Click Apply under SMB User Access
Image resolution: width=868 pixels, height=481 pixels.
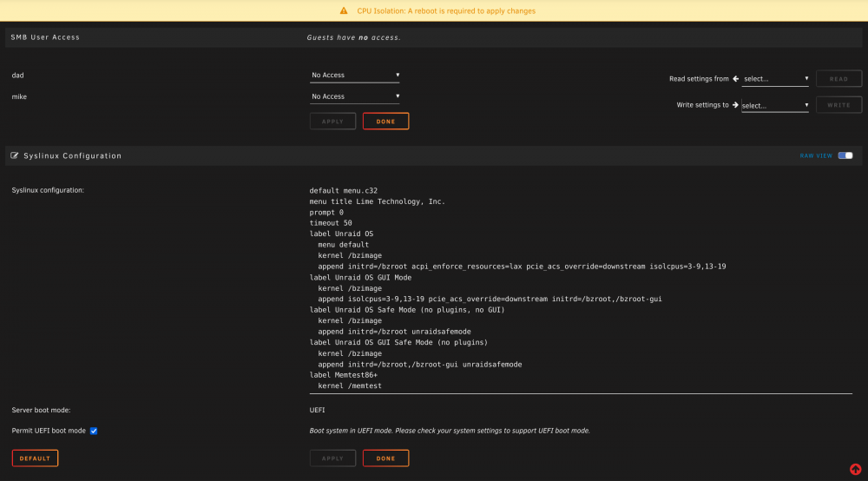click(332, 122)
